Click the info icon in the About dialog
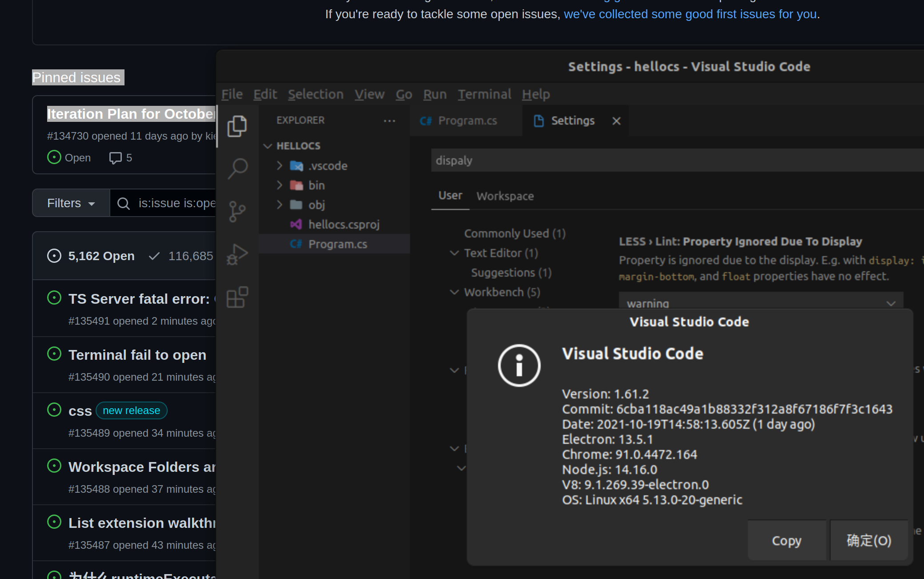This screenshot has height=579, width=924. point(519,366)
